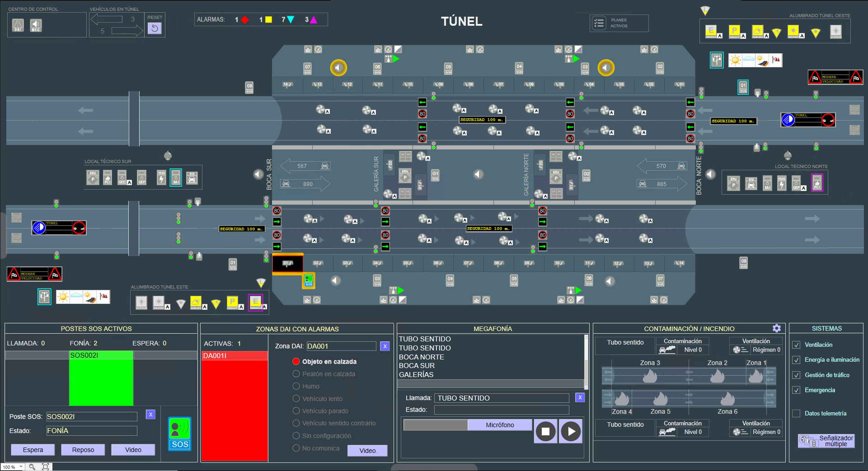Open the DAI control center icon
The height and width of the screenshot is (471, 868).
tap(18, 25)
